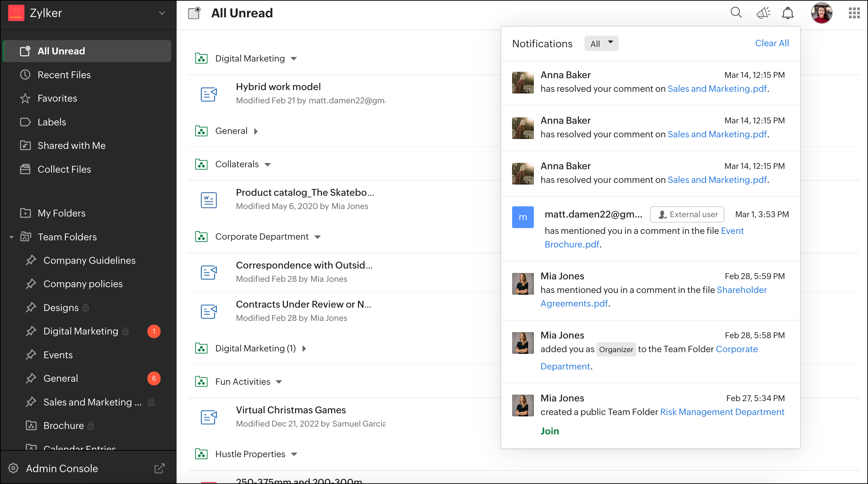The width and height of the screenshot is (868, 484).
Task: Click the search magnifier icon
Action: point(736,13)
